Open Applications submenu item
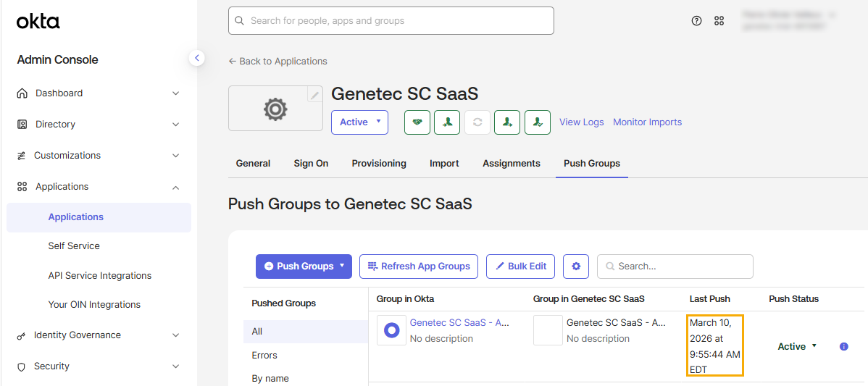The width and height of the screenshot is (868, 386). pyautogui.click(x=99, y=217)
